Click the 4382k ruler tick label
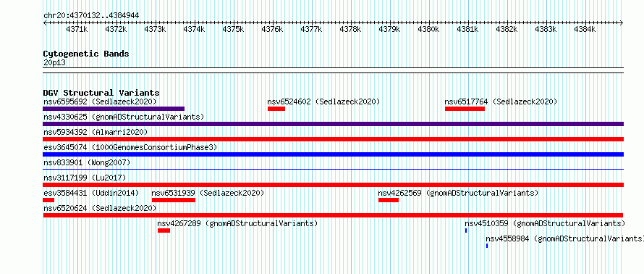 tap(507, 29)
